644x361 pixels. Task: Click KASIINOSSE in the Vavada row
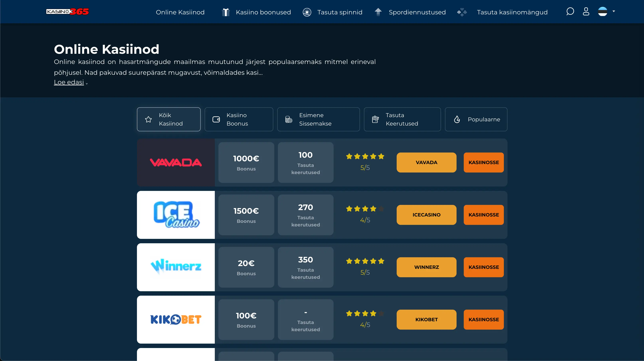[x=484, y=163]
